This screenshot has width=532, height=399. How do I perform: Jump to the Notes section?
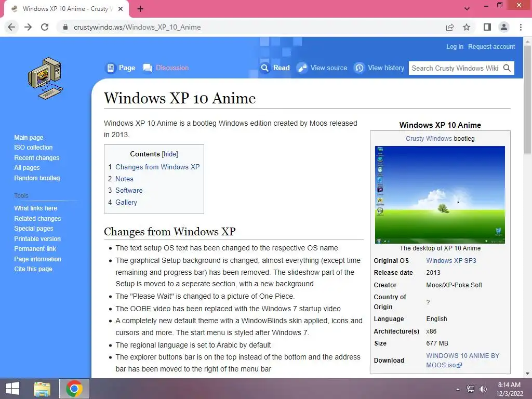124,179
